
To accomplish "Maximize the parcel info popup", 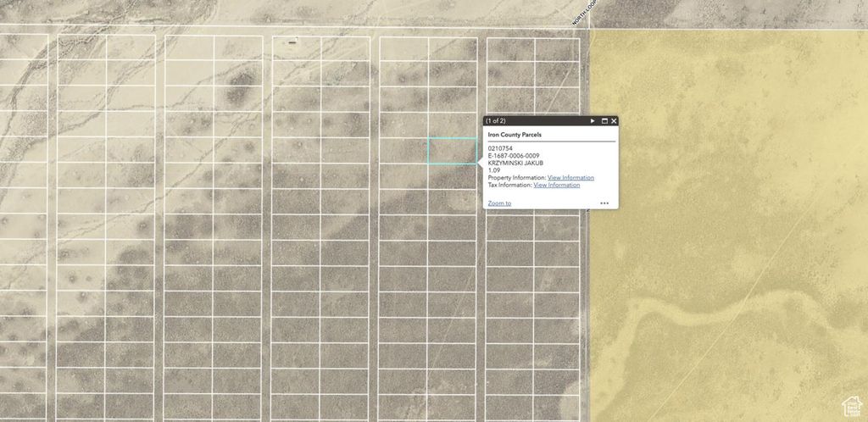I will pyautogui.click(x=604, y=121).
